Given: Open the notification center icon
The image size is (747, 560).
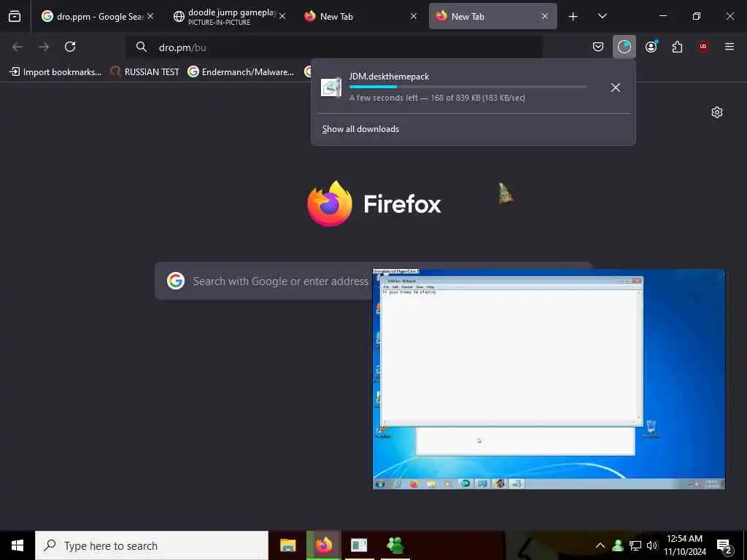Looking at the screenshot, I should tap(724, 545).
